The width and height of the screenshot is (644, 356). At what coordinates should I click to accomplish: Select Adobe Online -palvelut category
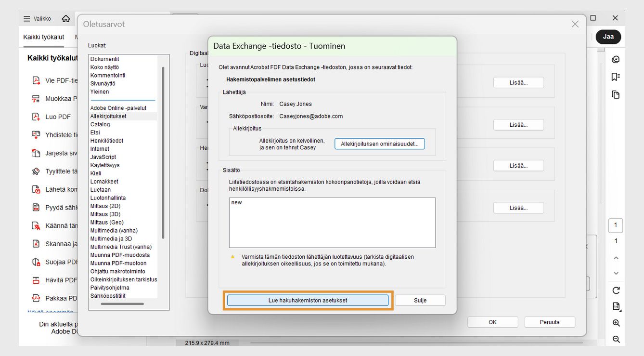(118, 108)
